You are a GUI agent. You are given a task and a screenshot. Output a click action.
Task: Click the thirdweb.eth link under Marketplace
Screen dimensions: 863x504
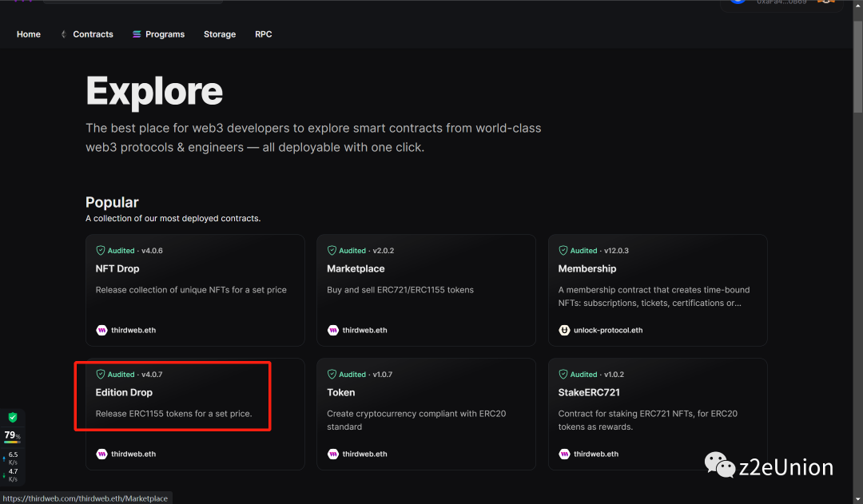point(363,330)
